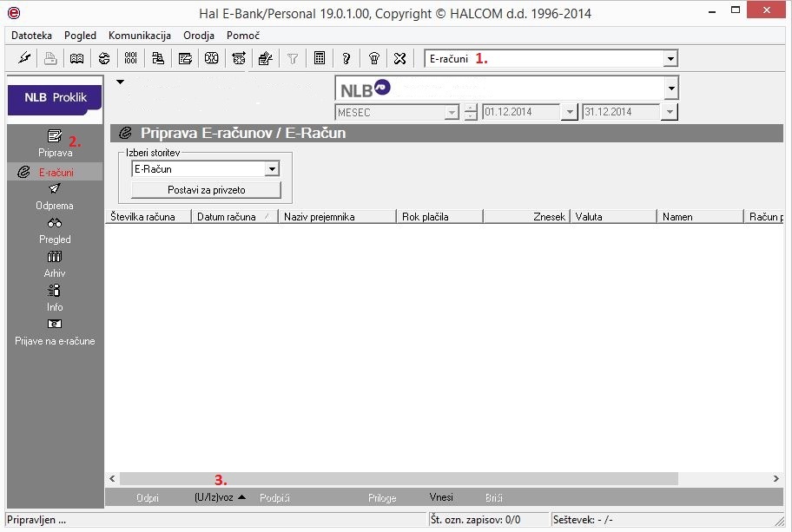The width and height of the screenshot is (792, 532).
Task: Click small black triangle above the header
Action: [120, 82]
